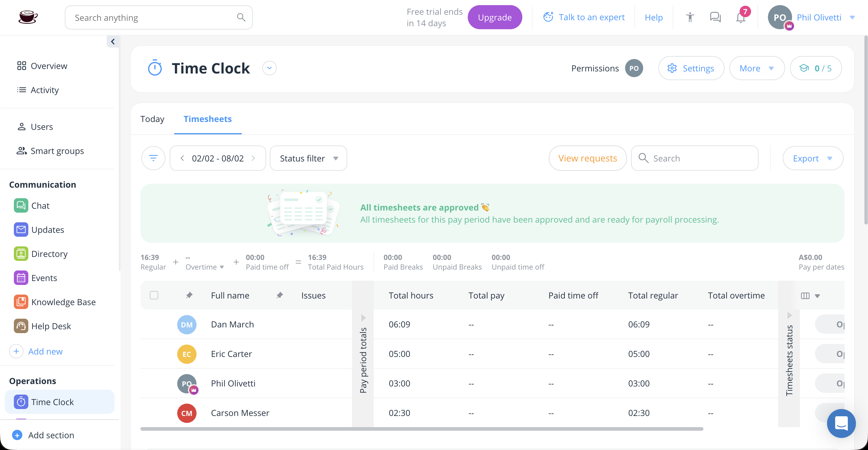
Task: Open the accessibility options icon
Action: (690, 17)
